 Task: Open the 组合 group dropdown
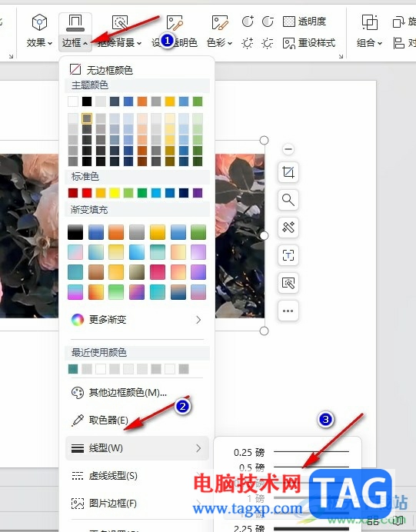coord(370,43)
